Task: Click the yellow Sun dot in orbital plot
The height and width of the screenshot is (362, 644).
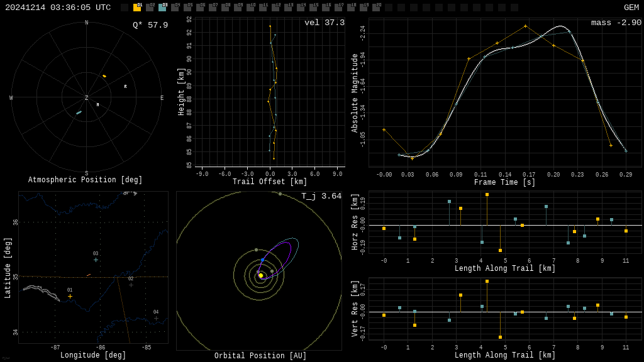Action: click(260, 275)
